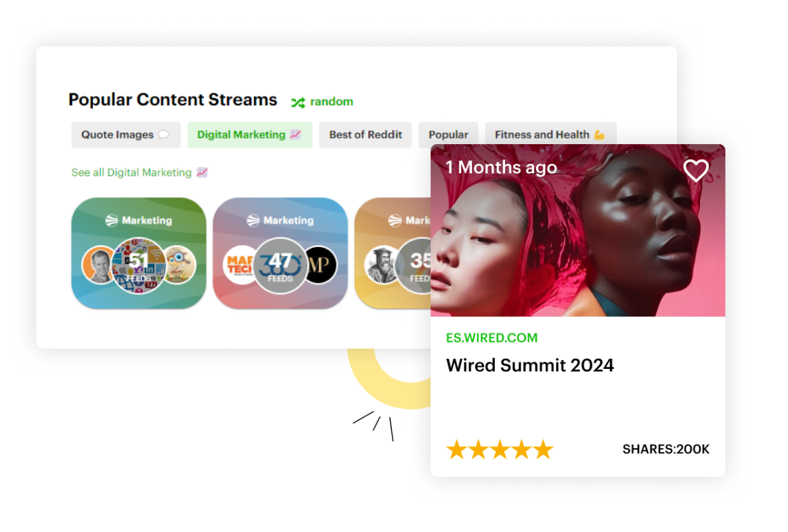
Task: Click the Marketing globe logo on first card
Action: tap(112, 221)
